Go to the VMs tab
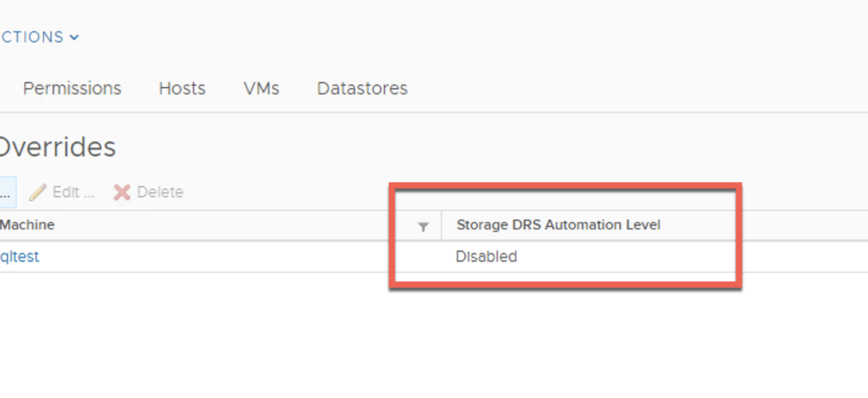Image resolution: width=868 pixels, height=398 pixels. point(261,89)
